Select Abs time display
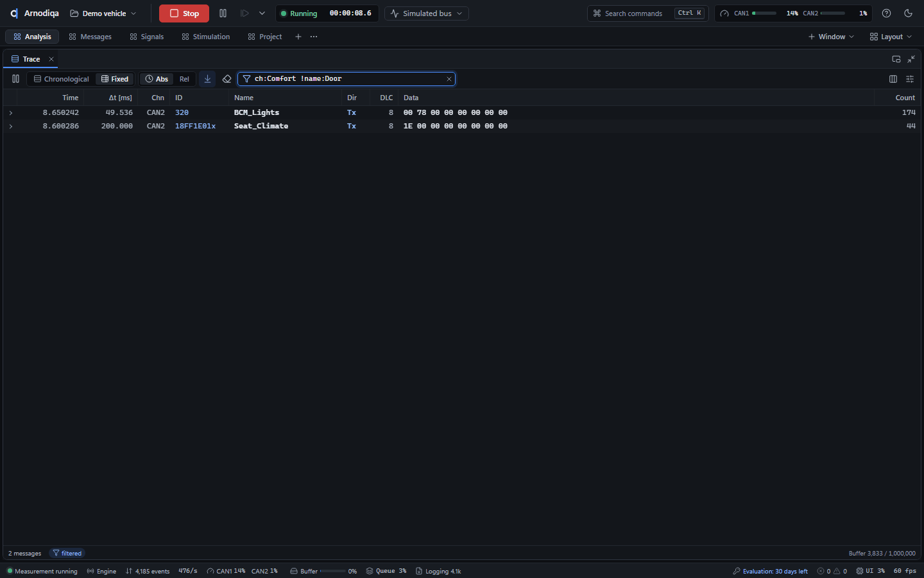This screenshot has height=578, width=924. (157, 79)
